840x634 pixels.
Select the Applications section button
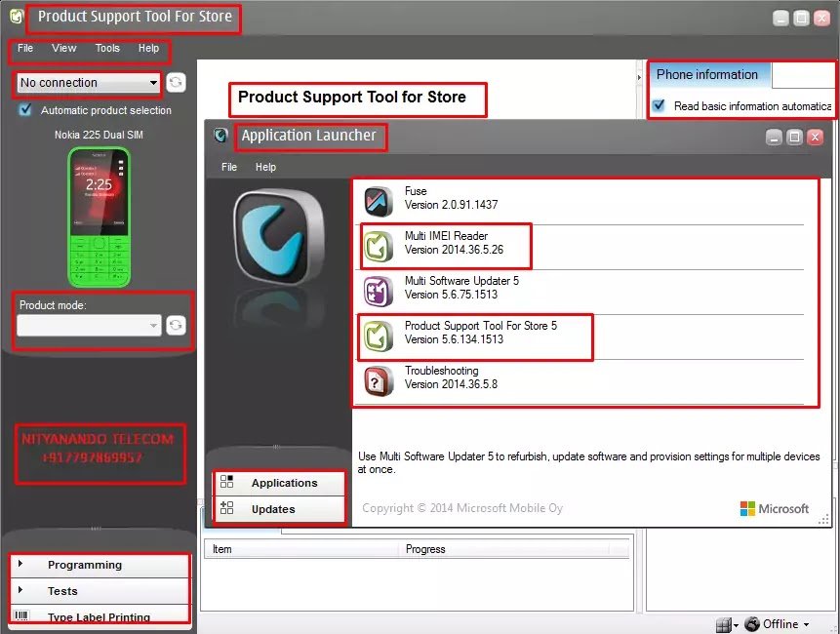[x=280, y=483]
